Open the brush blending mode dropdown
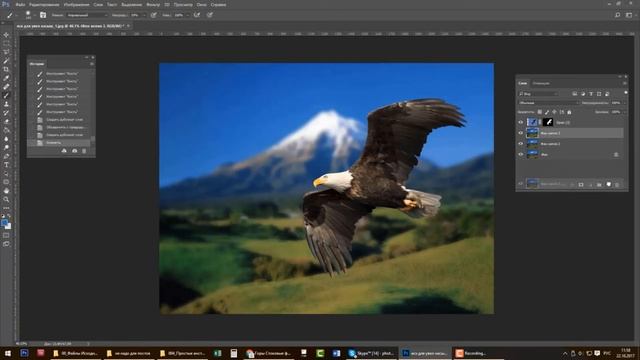640x360 pixels. pos(87,15)
